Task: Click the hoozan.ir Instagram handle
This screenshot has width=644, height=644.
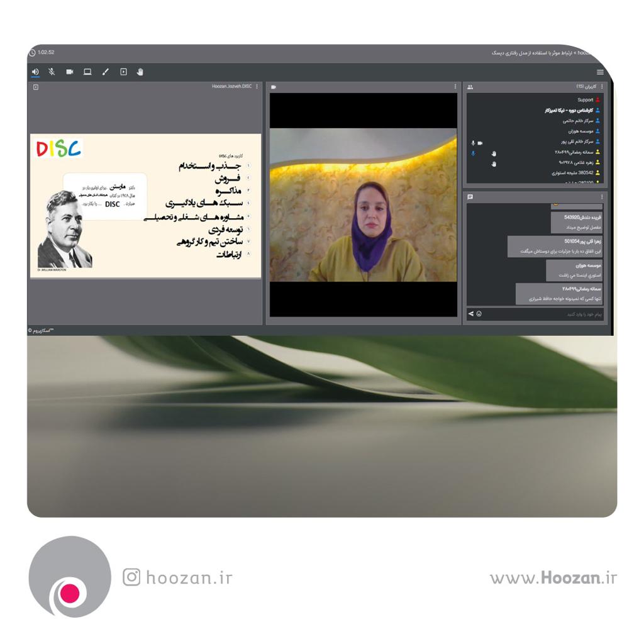Action: click(189, 577)
